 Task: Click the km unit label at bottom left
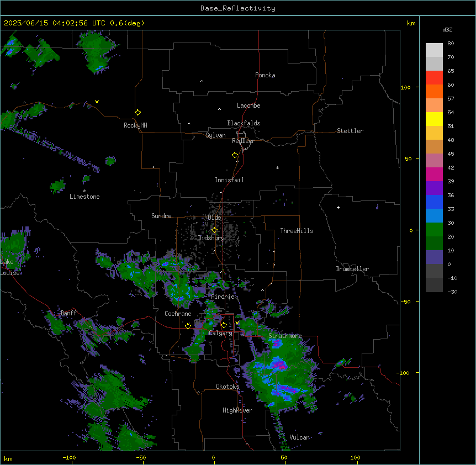point(8,458)
